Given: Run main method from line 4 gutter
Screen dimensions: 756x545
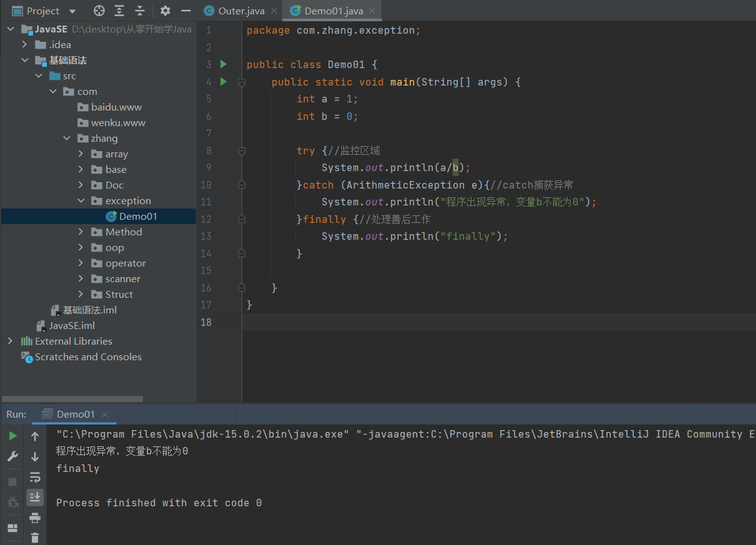Looking at the screenshot, I should click(x=223, y=82).
